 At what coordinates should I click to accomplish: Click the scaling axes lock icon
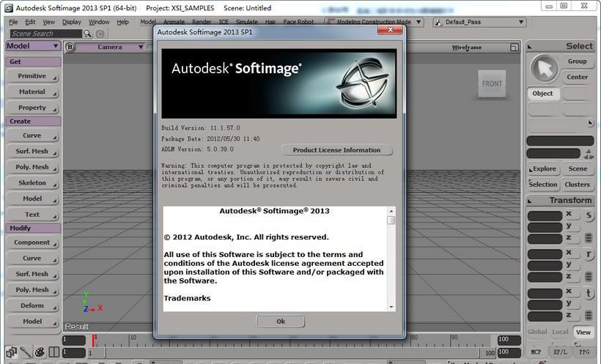click(x=589, y=238)
